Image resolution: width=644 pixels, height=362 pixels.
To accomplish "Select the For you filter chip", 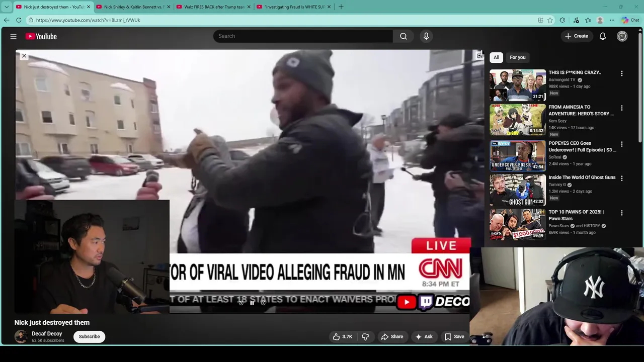I will [x=517, y=57].
